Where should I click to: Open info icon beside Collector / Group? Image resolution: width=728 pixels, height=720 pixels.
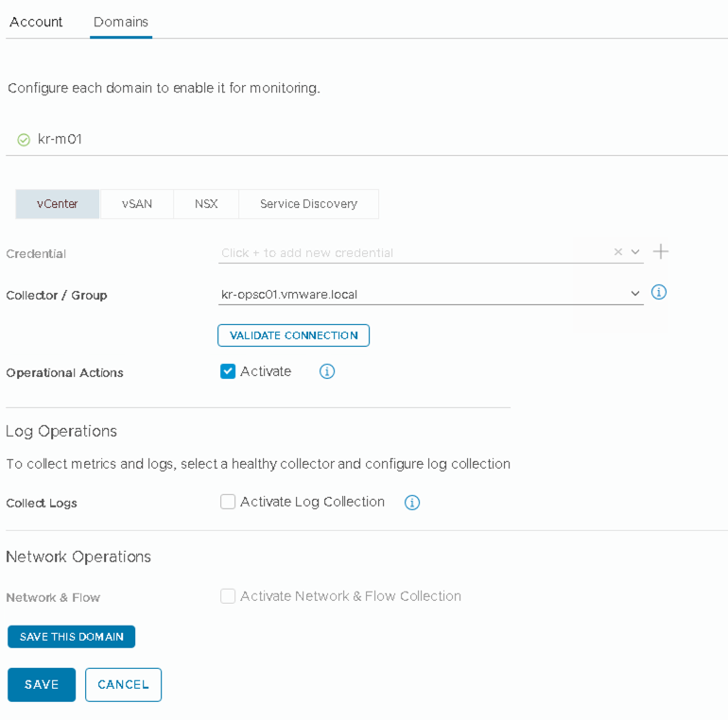[660, 293]
